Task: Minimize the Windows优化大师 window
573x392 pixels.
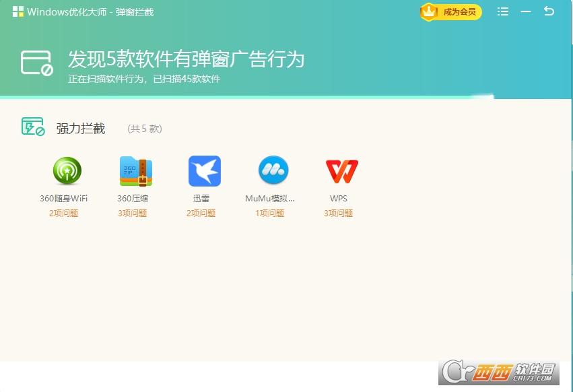Action: coord(526,11)
